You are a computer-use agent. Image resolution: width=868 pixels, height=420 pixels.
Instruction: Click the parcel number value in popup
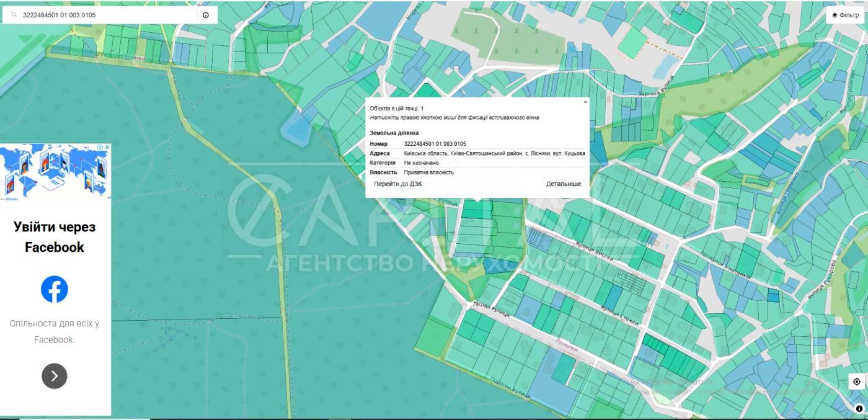[435, 144]
